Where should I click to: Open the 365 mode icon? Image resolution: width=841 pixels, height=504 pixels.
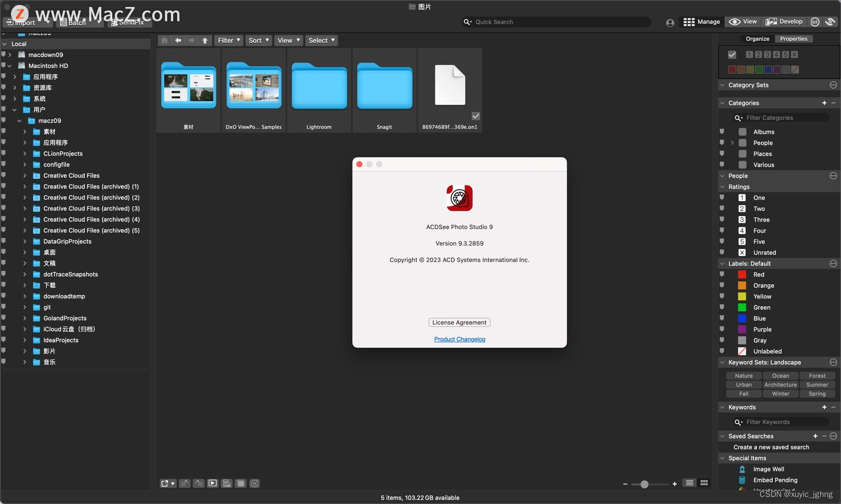point(815,21)
